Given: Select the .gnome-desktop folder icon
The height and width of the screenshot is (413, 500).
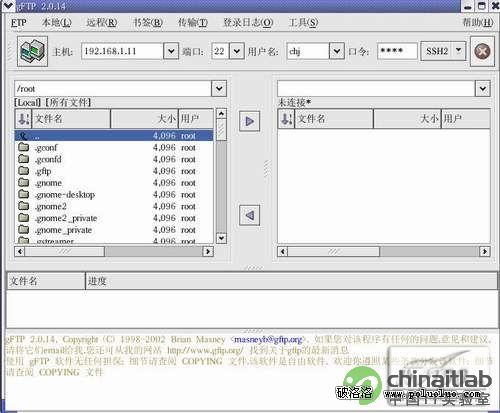Looking at the screenshot, I should coord(23,194).
